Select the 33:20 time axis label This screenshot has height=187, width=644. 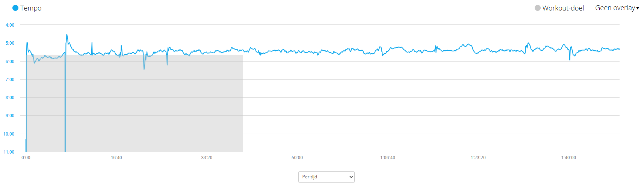click(x=207, y=158)
